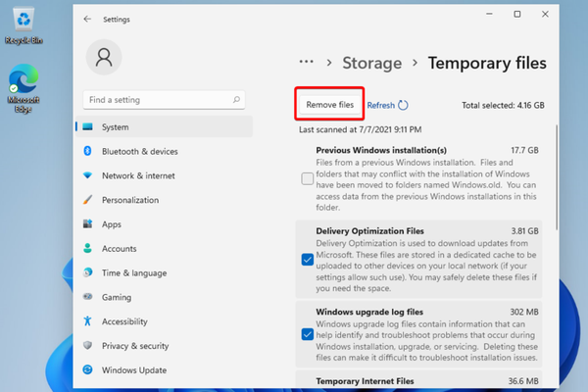Go back using the Settings back arrow

pyautogui.click(x=87, y=20)
